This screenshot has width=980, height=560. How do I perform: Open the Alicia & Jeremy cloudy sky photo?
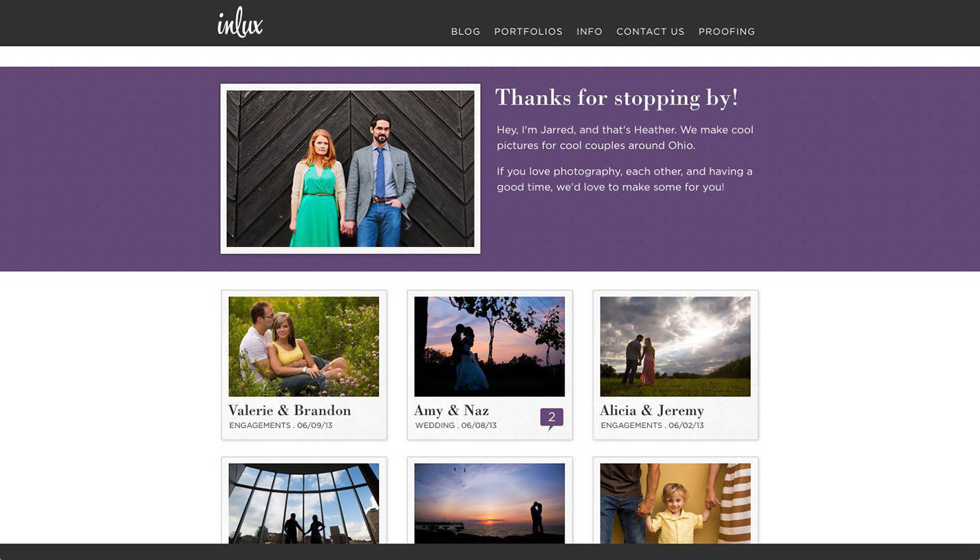tap(675, 346)
